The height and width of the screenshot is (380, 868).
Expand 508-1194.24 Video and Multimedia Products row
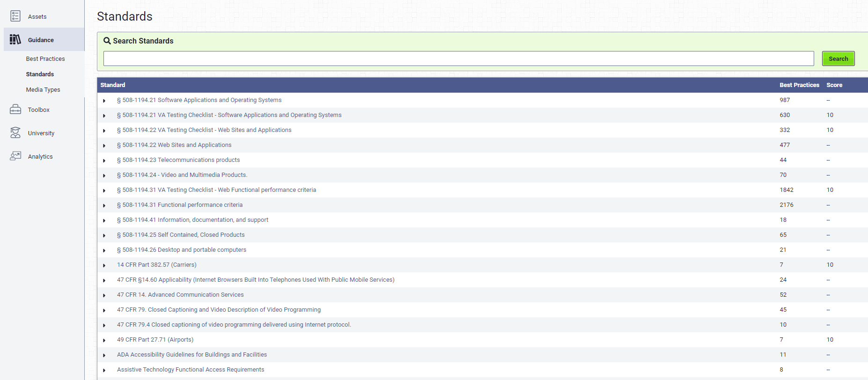[104, 175]
